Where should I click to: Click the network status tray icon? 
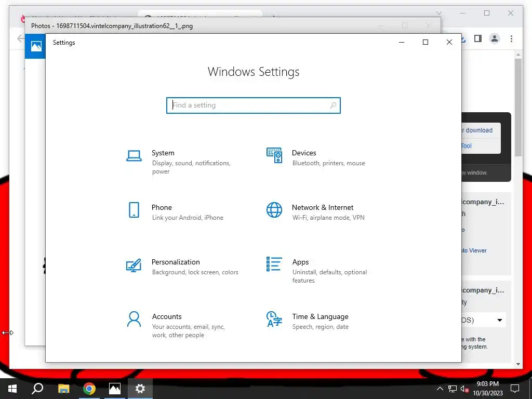453,389
